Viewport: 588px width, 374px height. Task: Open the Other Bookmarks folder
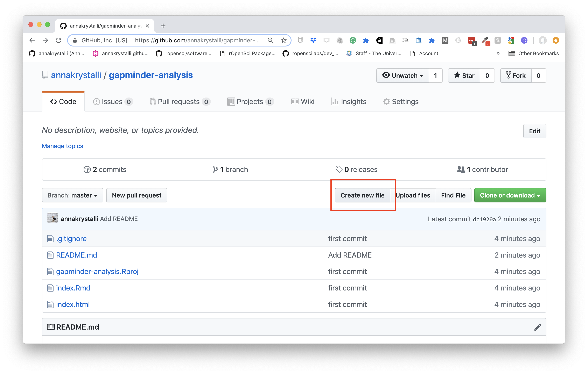534,53
